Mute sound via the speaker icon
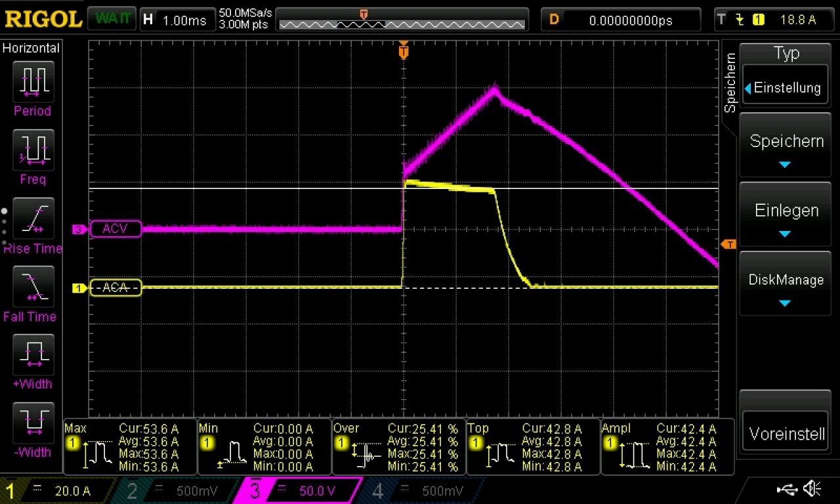 point(812,488)
